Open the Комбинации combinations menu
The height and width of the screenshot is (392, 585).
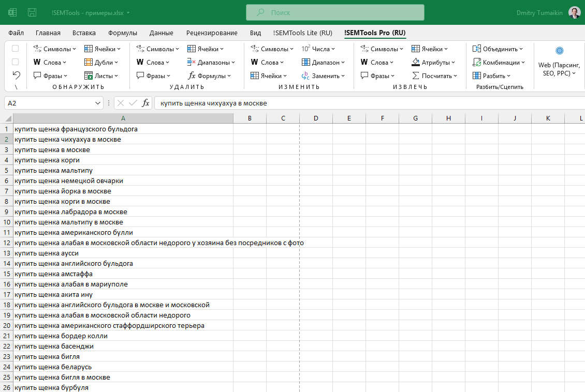pyautogui.click(x=499, y=62)
